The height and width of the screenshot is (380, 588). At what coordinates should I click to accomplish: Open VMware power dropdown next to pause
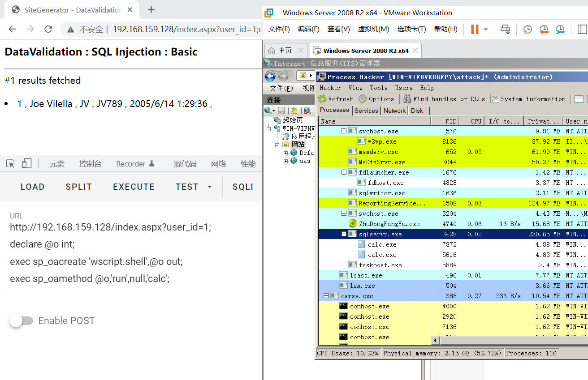(x=486, y=30)
